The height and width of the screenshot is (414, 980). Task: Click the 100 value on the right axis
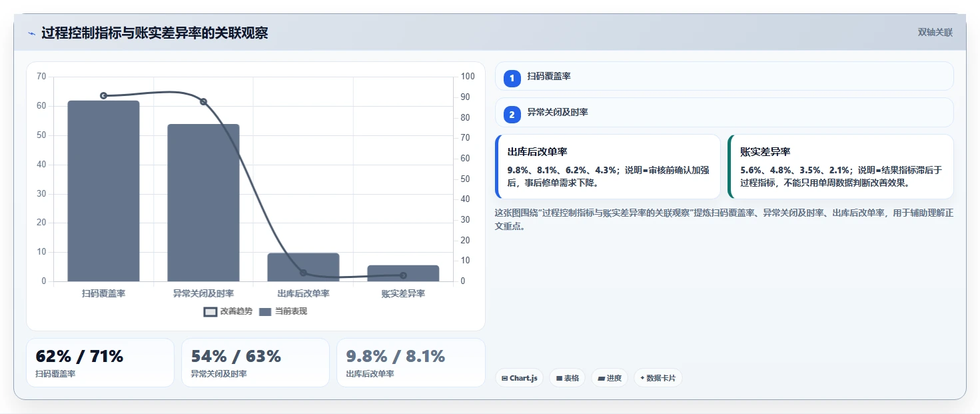[x=468, y=77]
